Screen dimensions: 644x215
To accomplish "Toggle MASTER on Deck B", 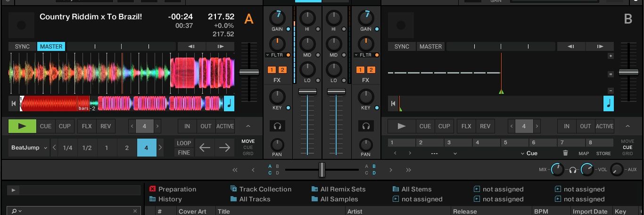I will (430, 46).
